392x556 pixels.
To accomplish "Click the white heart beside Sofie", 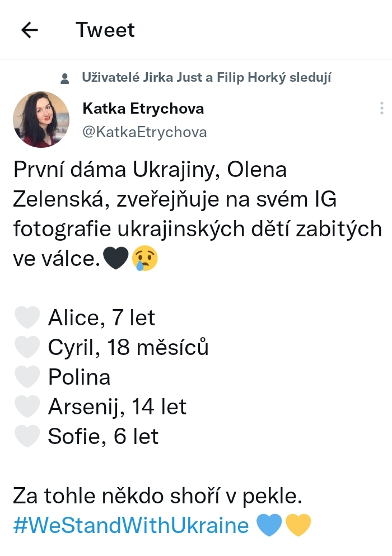I will pos(27,437).
